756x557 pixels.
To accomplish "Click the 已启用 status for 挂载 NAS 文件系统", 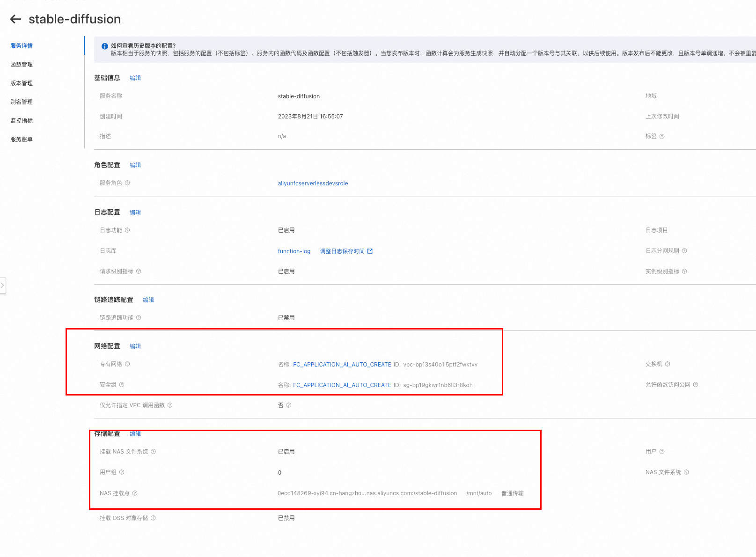I will click(286, 452).
